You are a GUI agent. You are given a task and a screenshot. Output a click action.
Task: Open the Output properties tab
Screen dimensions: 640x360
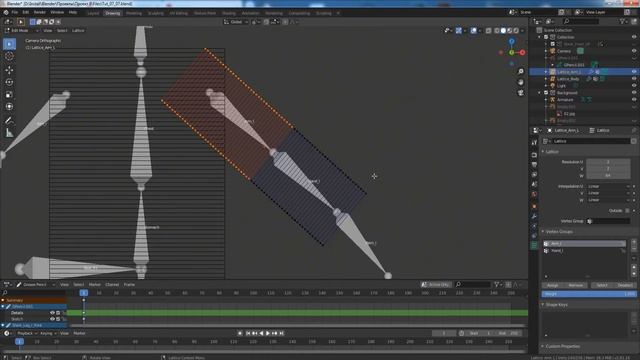[534, 164]
